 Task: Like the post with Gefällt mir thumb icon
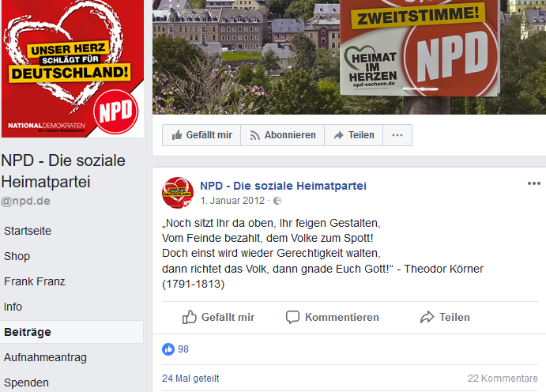point(190,317)
